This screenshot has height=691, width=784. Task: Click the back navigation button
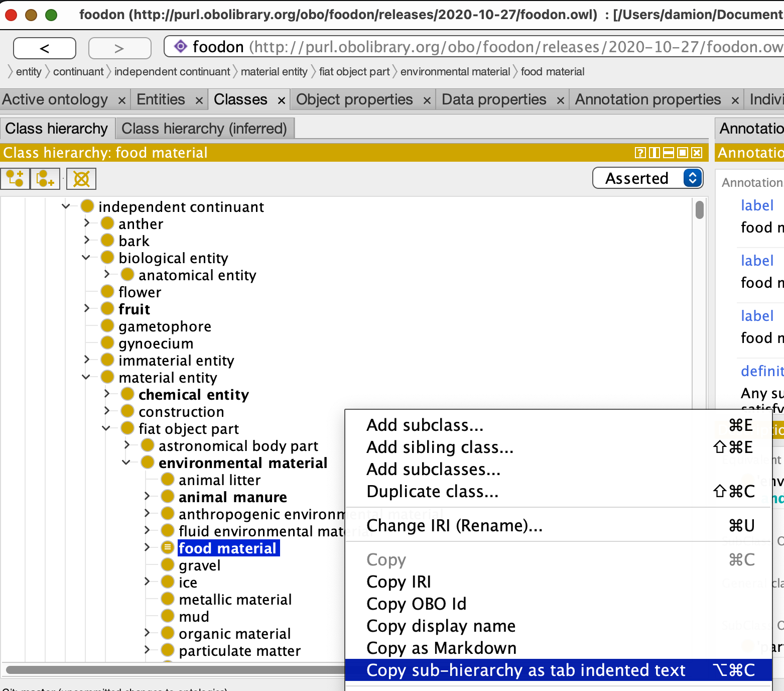(x=45, y=48)
